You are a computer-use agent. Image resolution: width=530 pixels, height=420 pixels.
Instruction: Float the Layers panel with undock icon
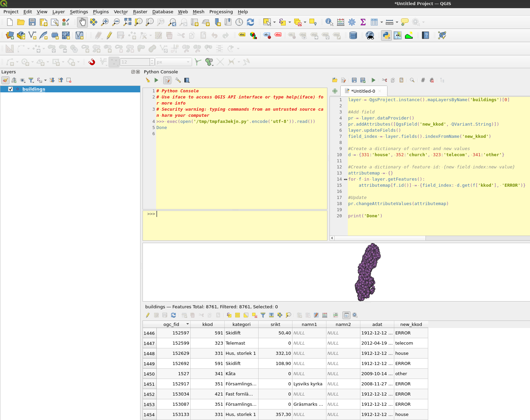(133, 72)
